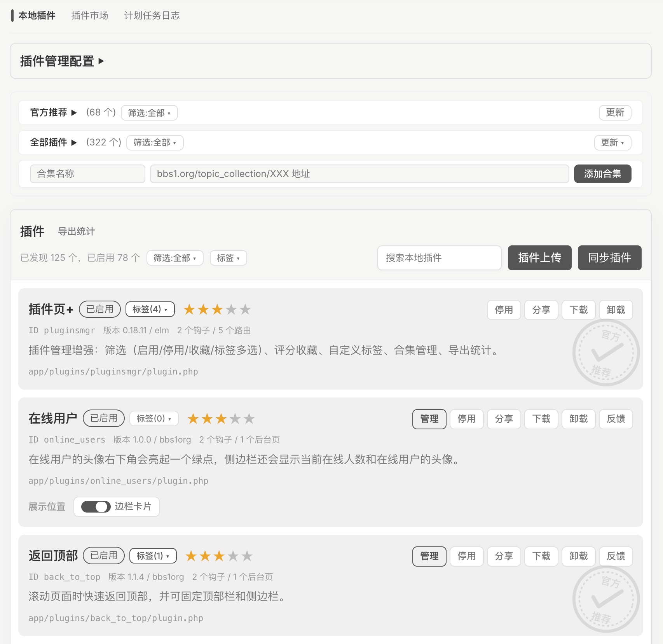Rate 在线用户 five stars
The height and width of the screenshot is (644, 663).
click(249, 419)
